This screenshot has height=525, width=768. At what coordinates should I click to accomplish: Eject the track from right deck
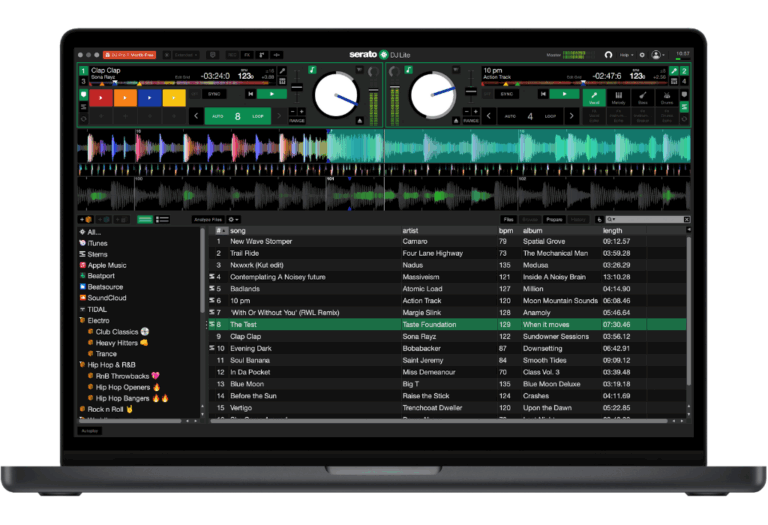pos(456,120)
